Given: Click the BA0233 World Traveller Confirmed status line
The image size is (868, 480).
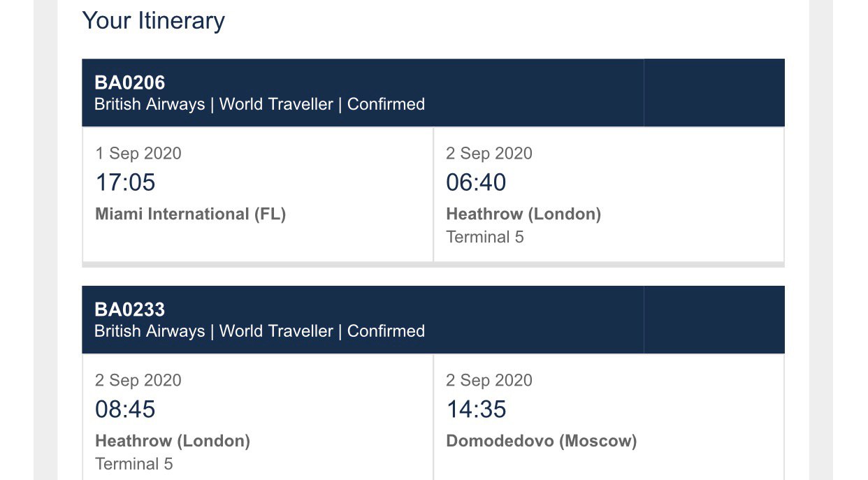Looking at the screenshot, I should [259, 331].
